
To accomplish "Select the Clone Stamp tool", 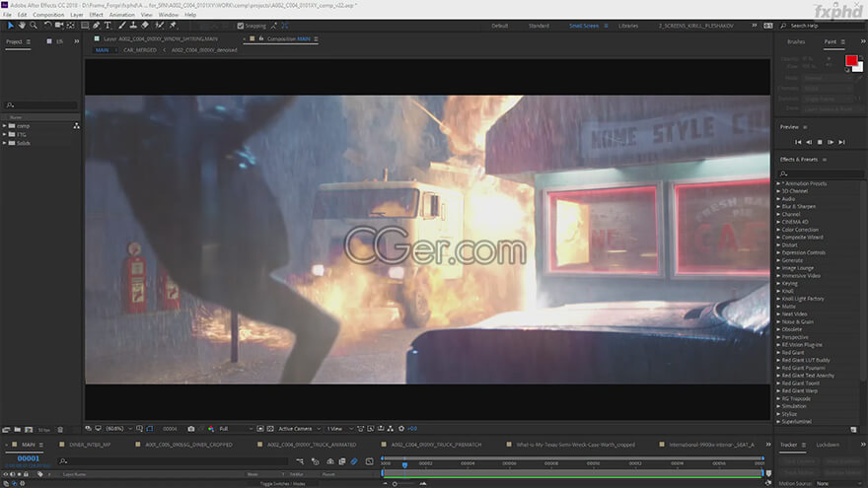I will coord(133,26).
